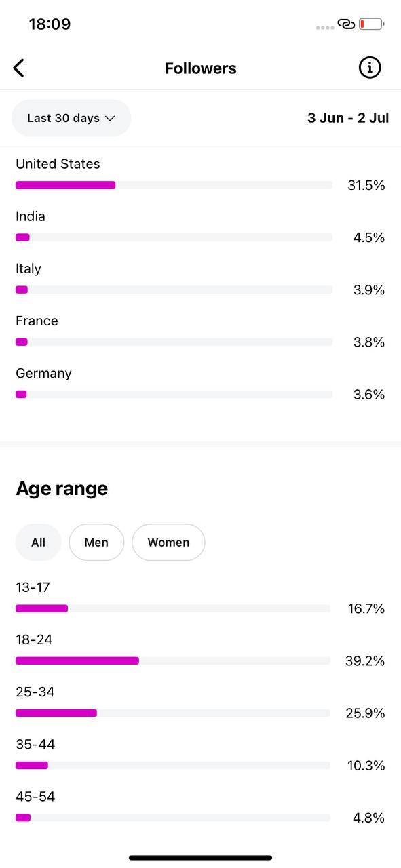Tap the United States percentage bar
The image size is (401, 868).
click(x=174, y=185)
